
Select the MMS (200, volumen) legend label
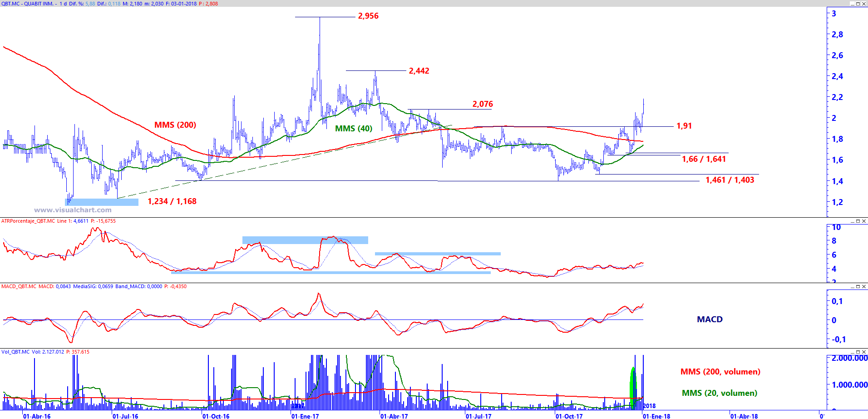720,372
